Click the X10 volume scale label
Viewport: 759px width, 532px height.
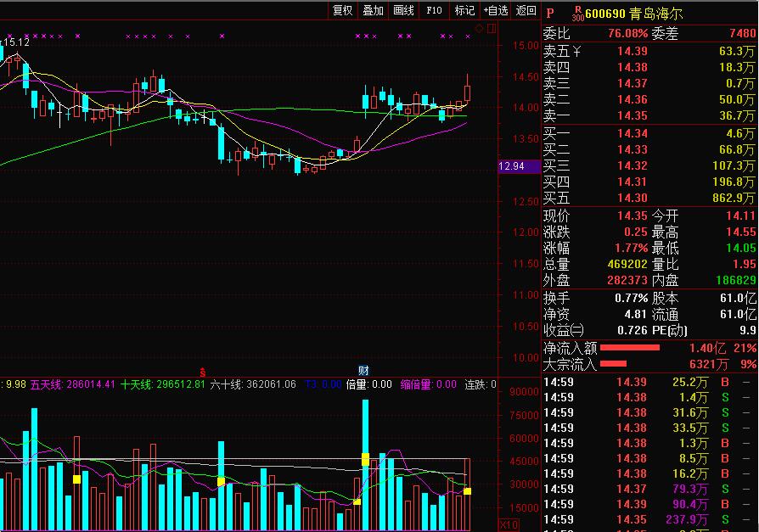coord(509,524)
